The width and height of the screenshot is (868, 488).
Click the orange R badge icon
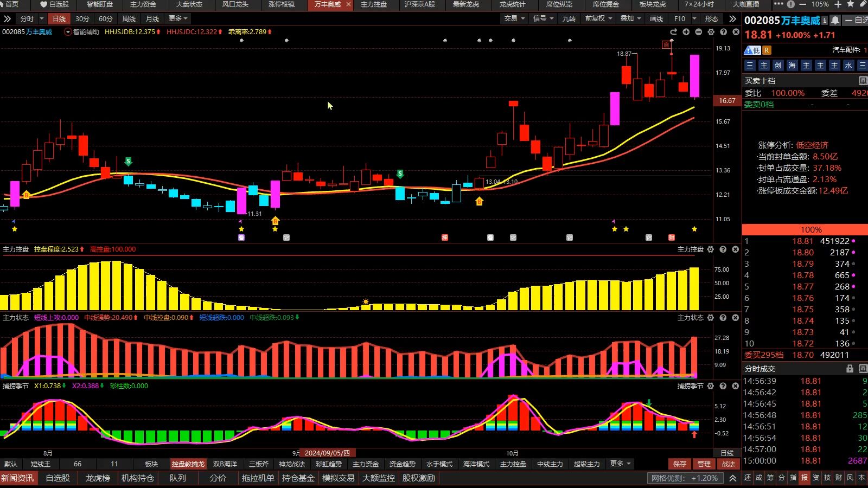(767, 50)
